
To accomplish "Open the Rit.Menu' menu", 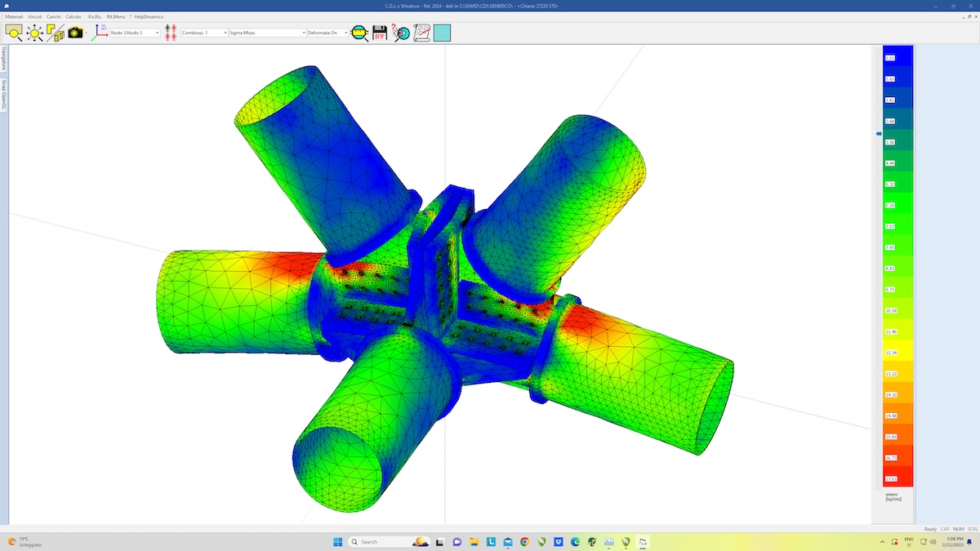I will 116,16.
